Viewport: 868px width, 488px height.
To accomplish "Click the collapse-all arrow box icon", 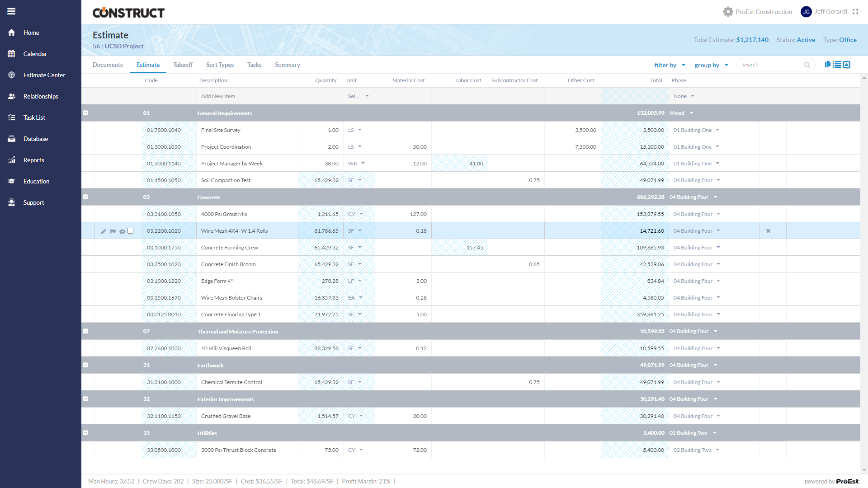I will click(847, 65).
